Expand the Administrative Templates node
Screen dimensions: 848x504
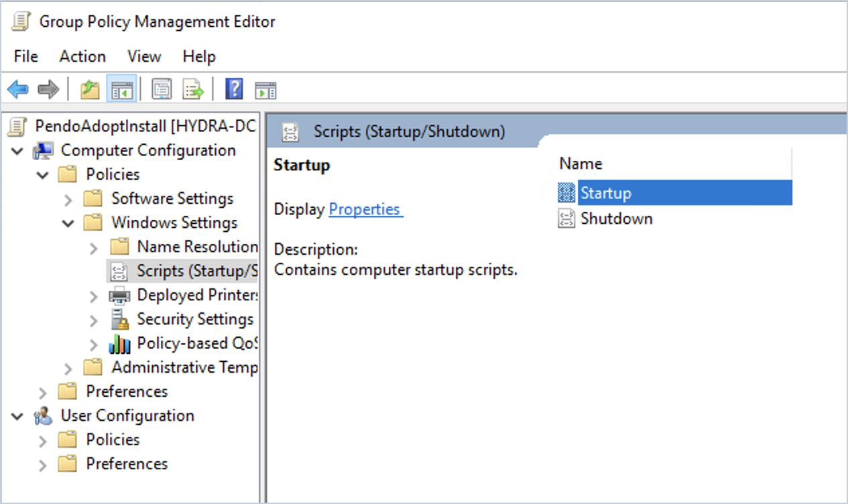pyautogui.click(x=68, y=369)
